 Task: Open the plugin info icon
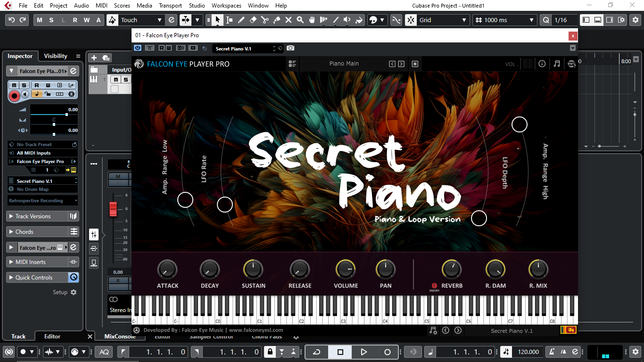(542, 64)
